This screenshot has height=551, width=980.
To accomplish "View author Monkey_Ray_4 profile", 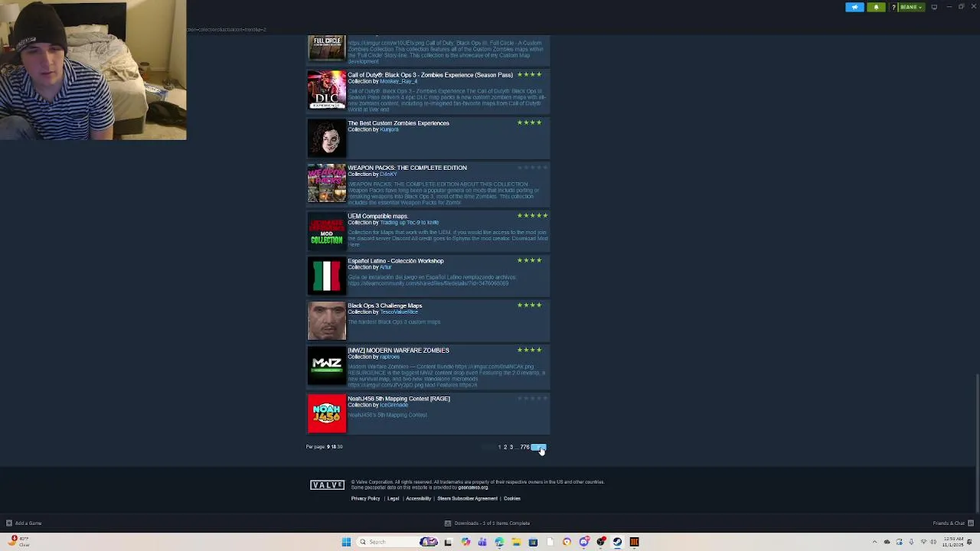I will (399, 81).
